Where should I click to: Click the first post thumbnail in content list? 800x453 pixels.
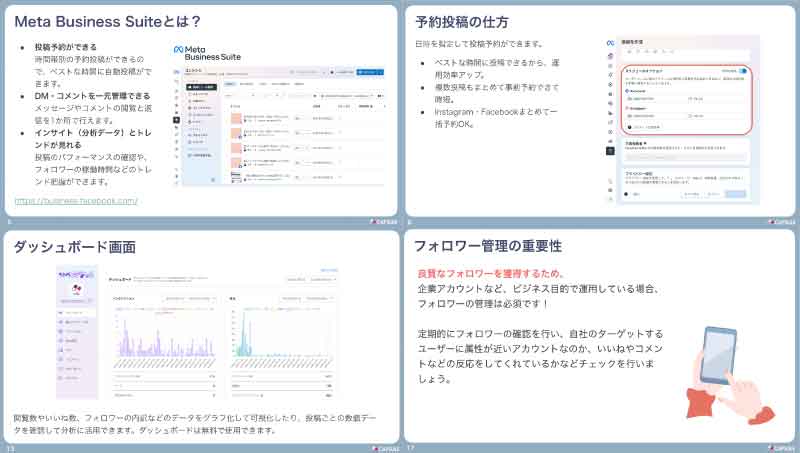[x=236, y=118]
